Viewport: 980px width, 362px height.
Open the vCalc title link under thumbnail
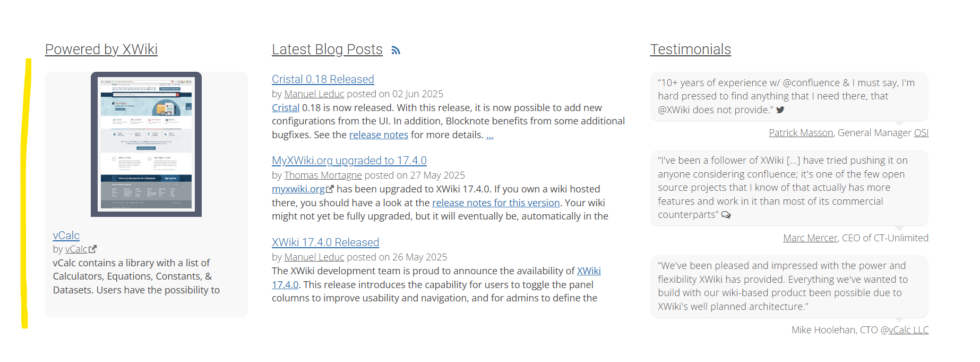(66, 235)
